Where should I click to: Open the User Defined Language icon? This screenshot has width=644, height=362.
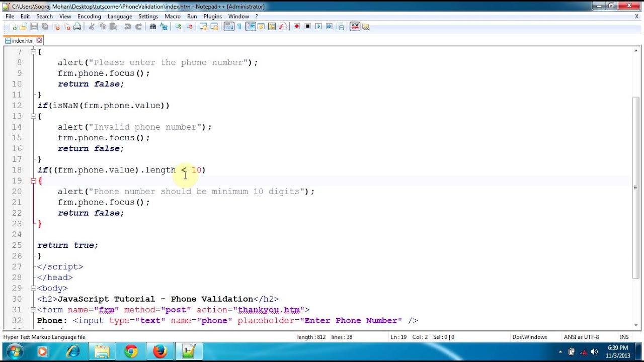pyautogui.click(x=261, y=26)
